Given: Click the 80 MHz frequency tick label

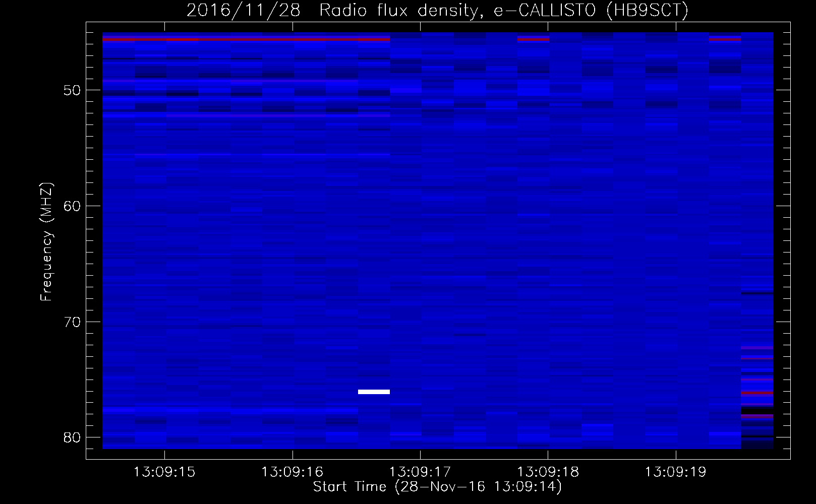Looking at the screenshot, I should coord(72,437).
